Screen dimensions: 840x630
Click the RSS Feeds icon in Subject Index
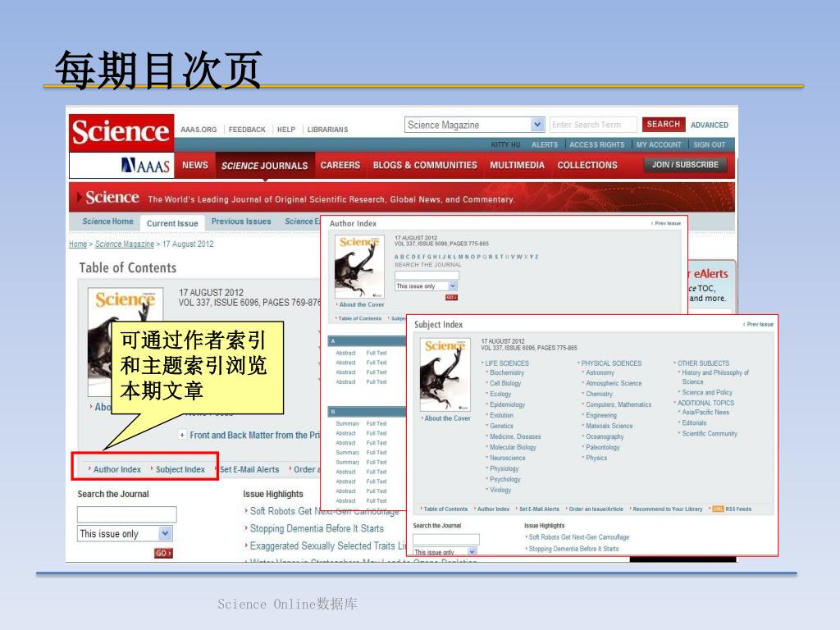pos(718,509)
